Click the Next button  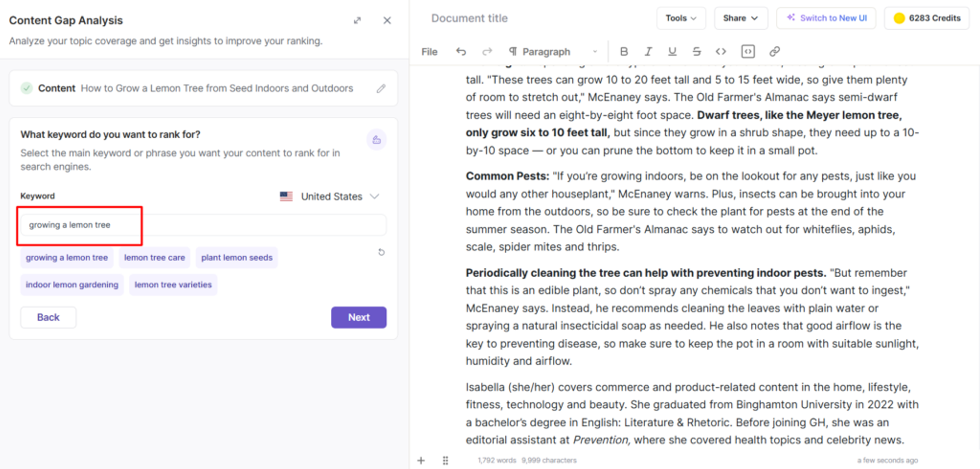(359, 317)
